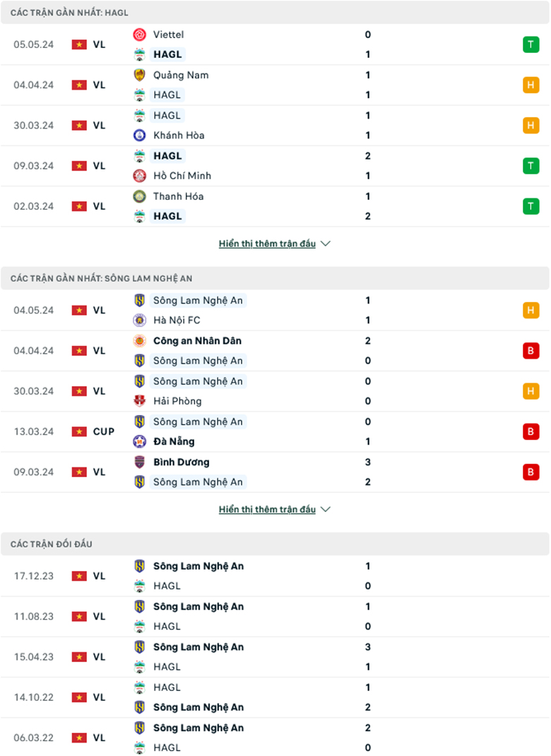The height and width of the screenshot is (756, 551).
Task: Expand more Sông Lam Nghệ An matches chevron
Action: point(326,510)
